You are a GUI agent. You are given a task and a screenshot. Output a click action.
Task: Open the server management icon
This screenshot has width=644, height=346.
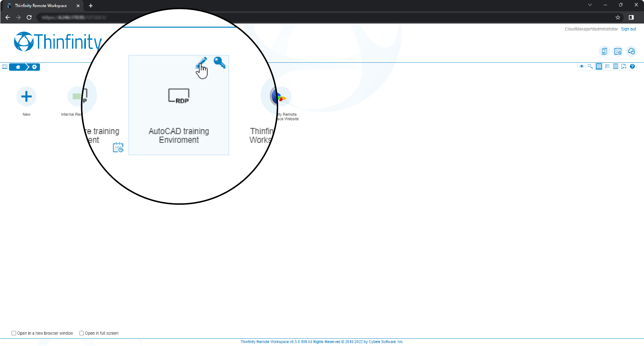[x=604, y=51]
